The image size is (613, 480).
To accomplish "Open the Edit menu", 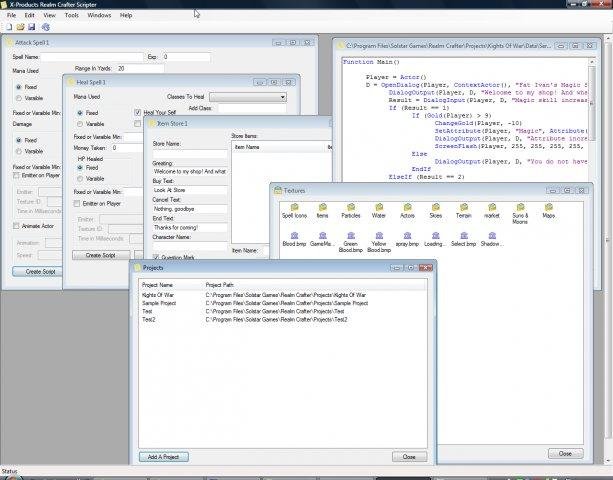I will (29, 15).
